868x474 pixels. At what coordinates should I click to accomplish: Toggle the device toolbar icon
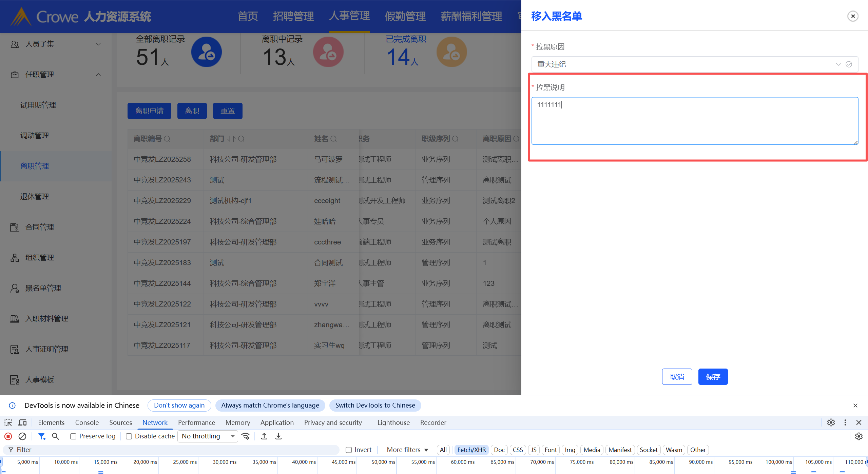(23, 422)
